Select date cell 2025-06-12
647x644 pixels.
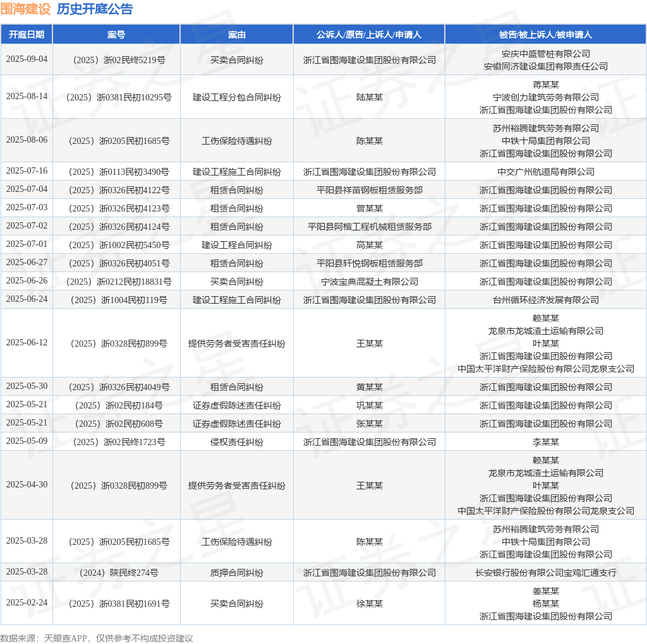pos(27,343)
